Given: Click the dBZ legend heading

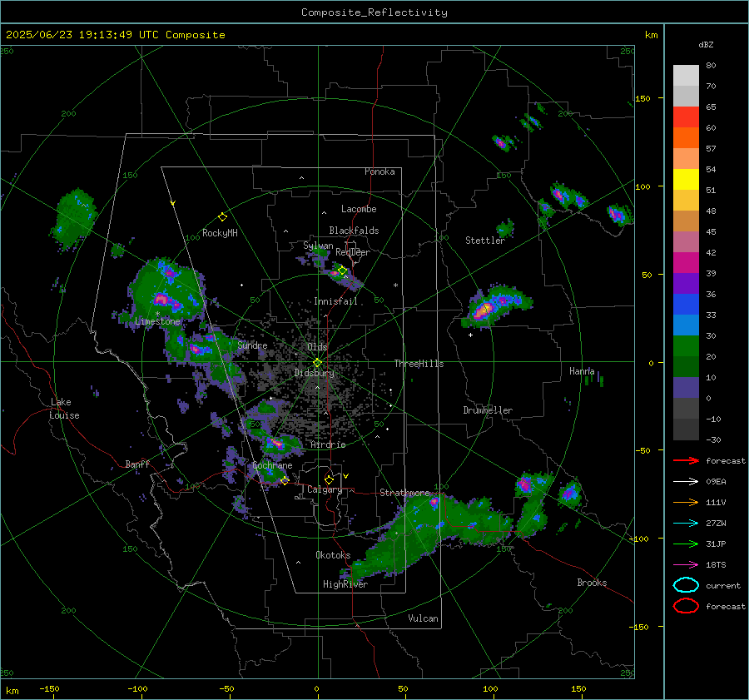Looking at the screenshot, I should 706,45.
